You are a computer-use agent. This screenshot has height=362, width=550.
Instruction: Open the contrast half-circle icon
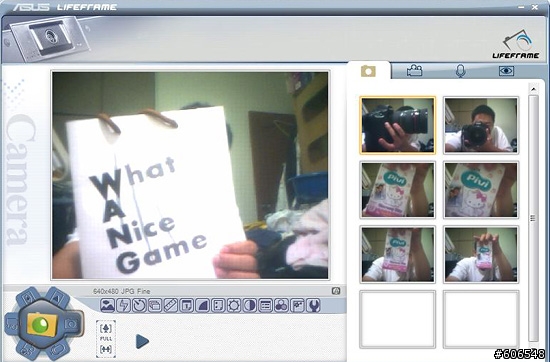[250, 306]
